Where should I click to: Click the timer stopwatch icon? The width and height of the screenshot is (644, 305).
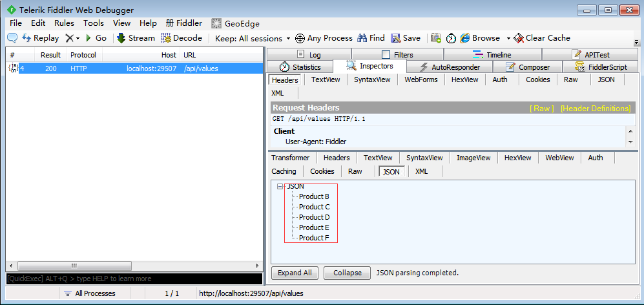[451, 38]
